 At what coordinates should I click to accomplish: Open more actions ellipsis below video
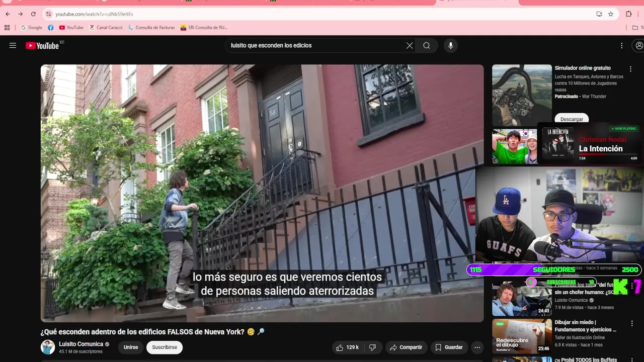pos(477,347)
